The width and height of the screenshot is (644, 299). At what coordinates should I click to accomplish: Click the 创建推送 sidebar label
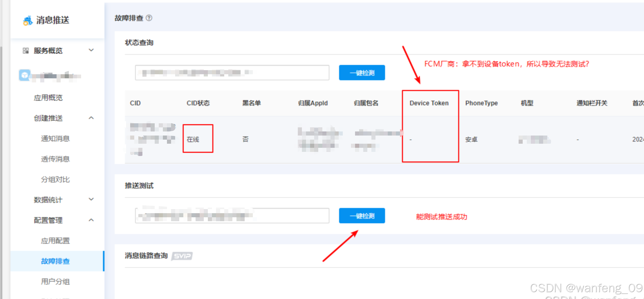point(48,118)
